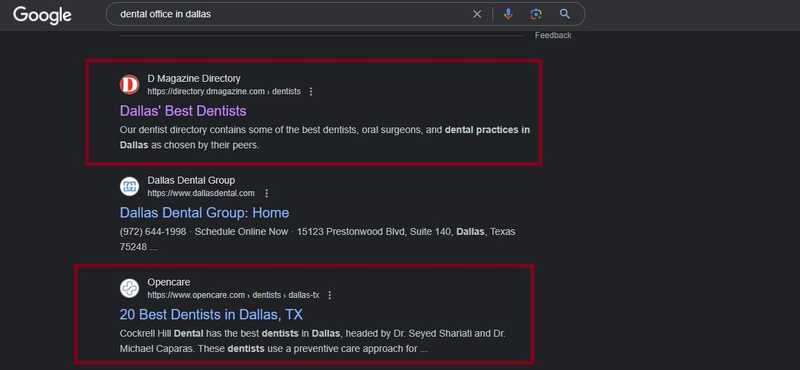Click the 'D Magazine Directory' site name

coord(194,79)
